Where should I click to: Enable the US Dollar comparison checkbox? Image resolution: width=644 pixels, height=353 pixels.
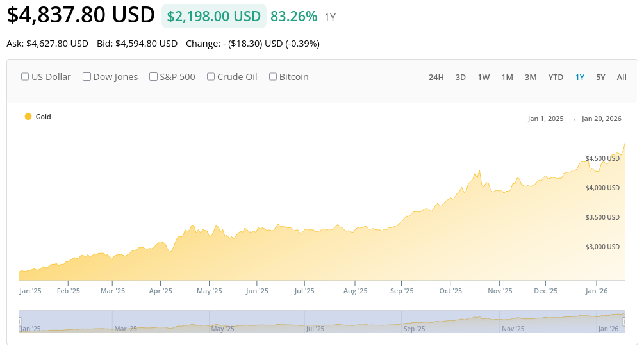pos(26,77)
